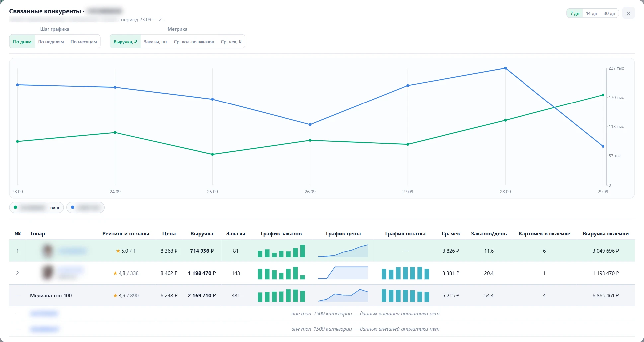The image size is (644, 342).
Task: Click price sparkline in row 2
Action: [343, 273]
